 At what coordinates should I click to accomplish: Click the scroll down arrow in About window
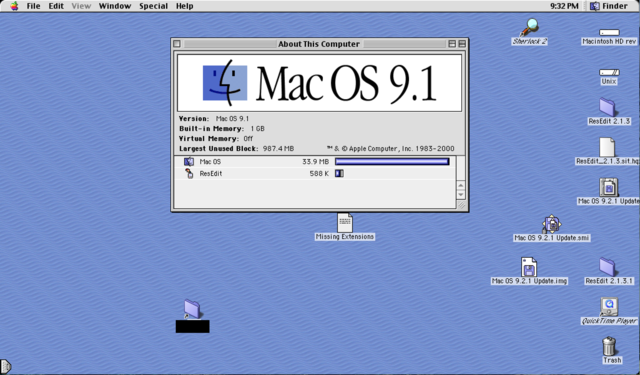461,195
